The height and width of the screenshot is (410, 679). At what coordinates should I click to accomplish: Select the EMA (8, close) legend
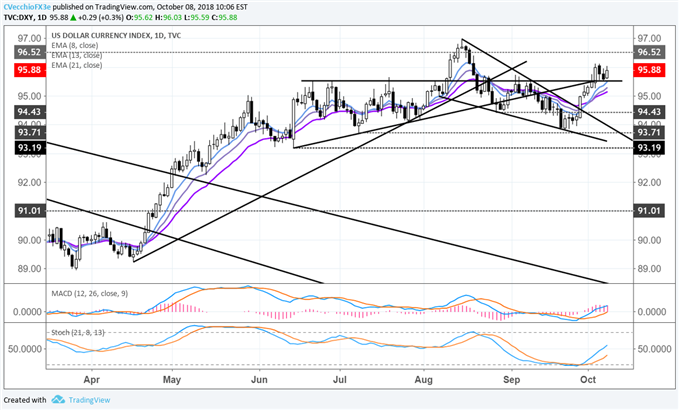tap(74, 45)
